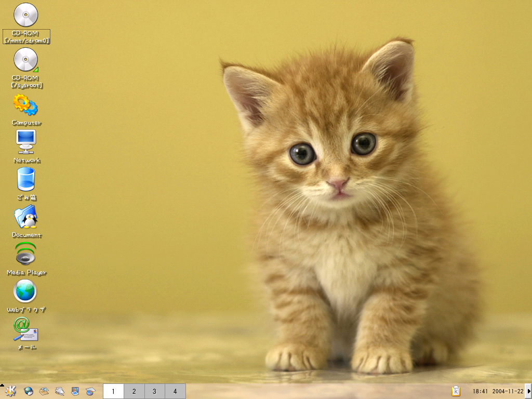The width and height of the screenshot is (532, 399).
Task: Click the open box with image panel launcher
Action: tap(44, 391)
